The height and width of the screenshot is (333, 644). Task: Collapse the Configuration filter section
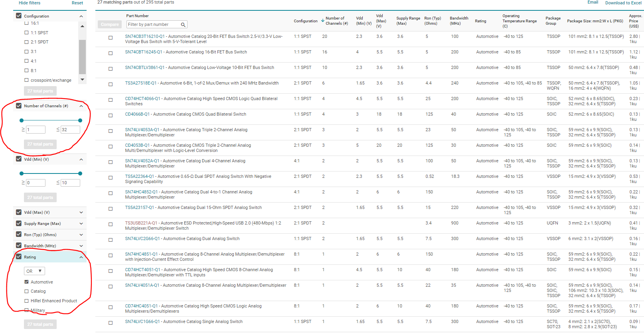(x=81, y=16)
